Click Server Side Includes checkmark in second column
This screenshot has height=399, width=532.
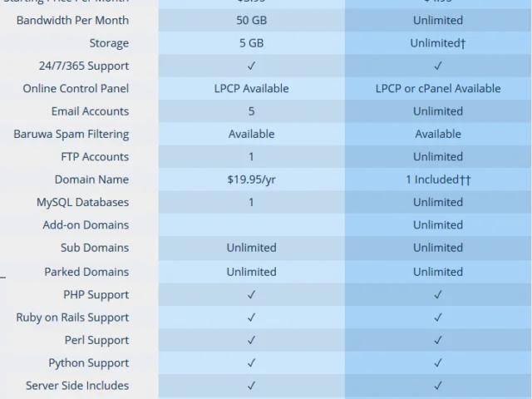coord(438,386)
